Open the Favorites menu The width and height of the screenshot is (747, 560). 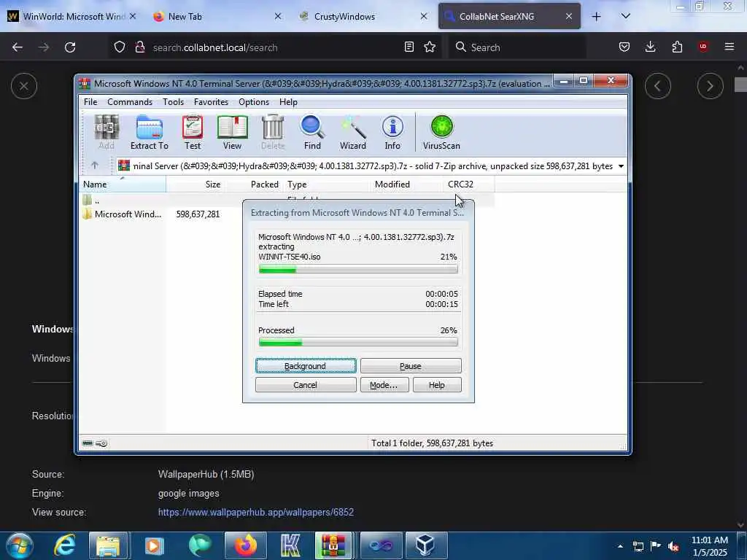click(x=211, y=102)
